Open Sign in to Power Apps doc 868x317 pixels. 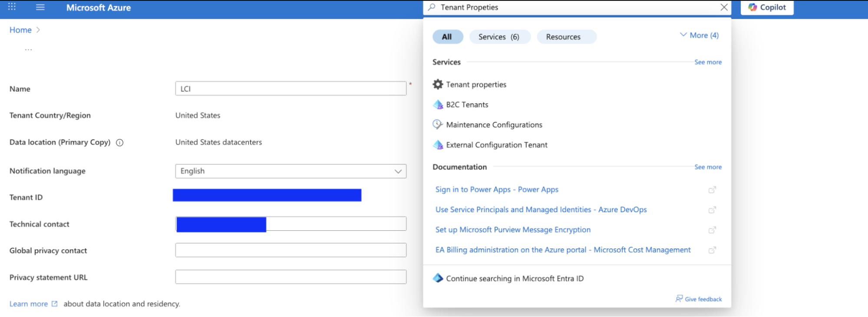[497, 190]
